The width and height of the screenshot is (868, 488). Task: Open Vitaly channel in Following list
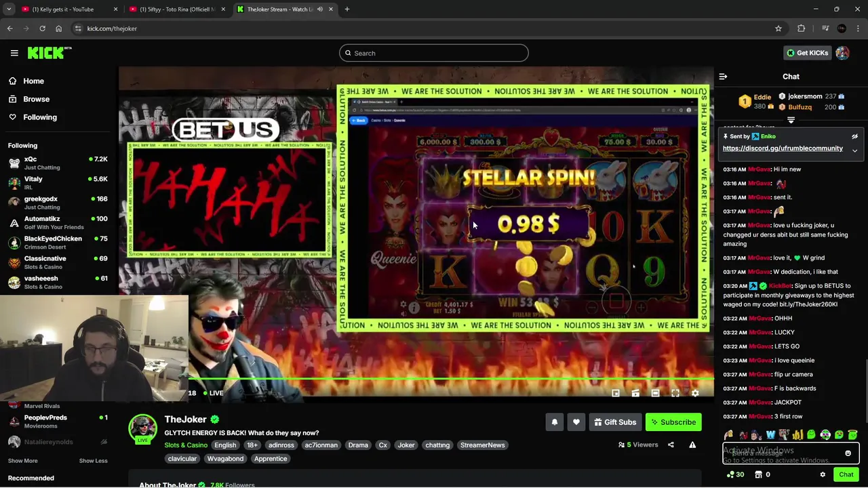pos(58,182)
